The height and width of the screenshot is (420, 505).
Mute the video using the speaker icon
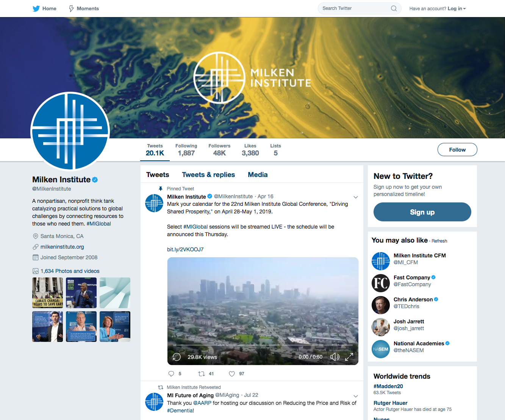(335, 357)
